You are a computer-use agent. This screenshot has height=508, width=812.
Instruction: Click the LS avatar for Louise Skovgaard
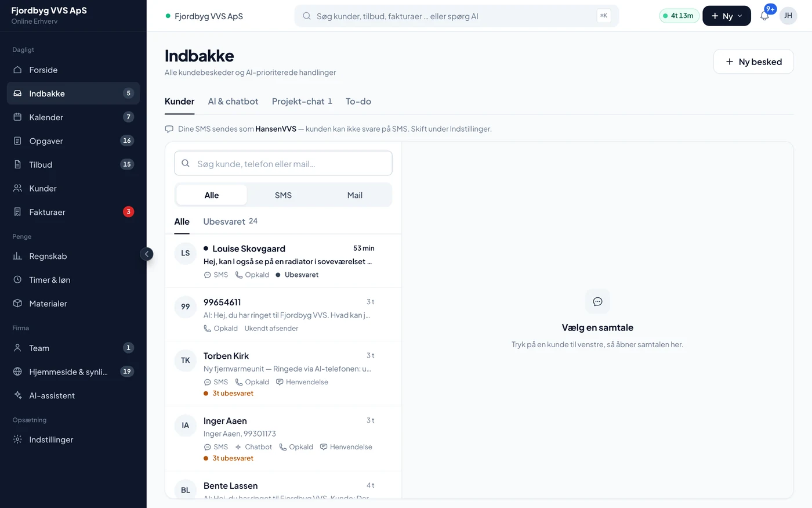(186, 253)
